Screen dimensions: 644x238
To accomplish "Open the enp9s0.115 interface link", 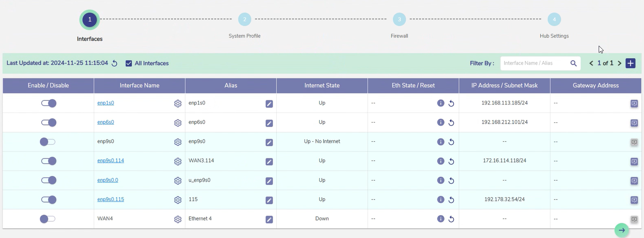I will (111, 199).
